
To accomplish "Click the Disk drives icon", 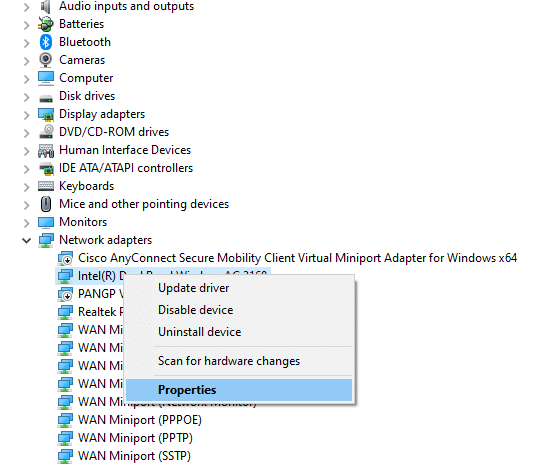I will click(x=46, y=97).
